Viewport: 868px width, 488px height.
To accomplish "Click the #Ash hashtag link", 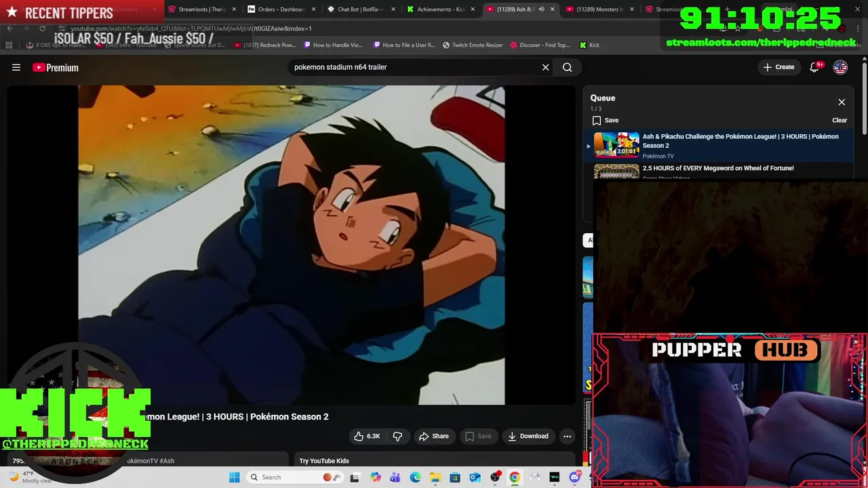I will pyautogui.click(x=167, y=461).
